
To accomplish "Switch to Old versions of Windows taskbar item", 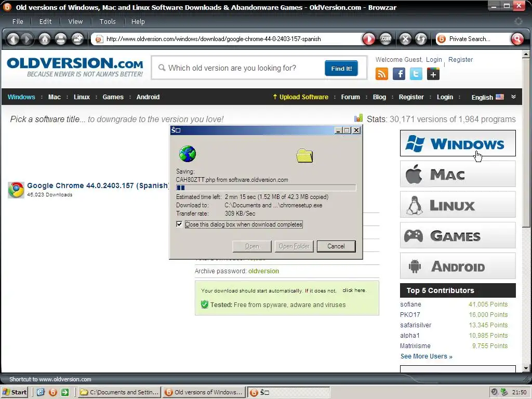I will click(204, 392).
